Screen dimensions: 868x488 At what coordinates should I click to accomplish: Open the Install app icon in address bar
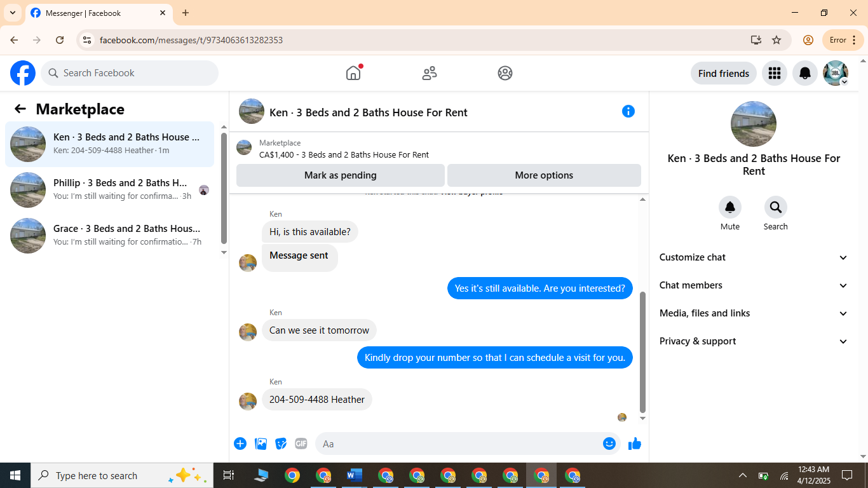(756, 40)
